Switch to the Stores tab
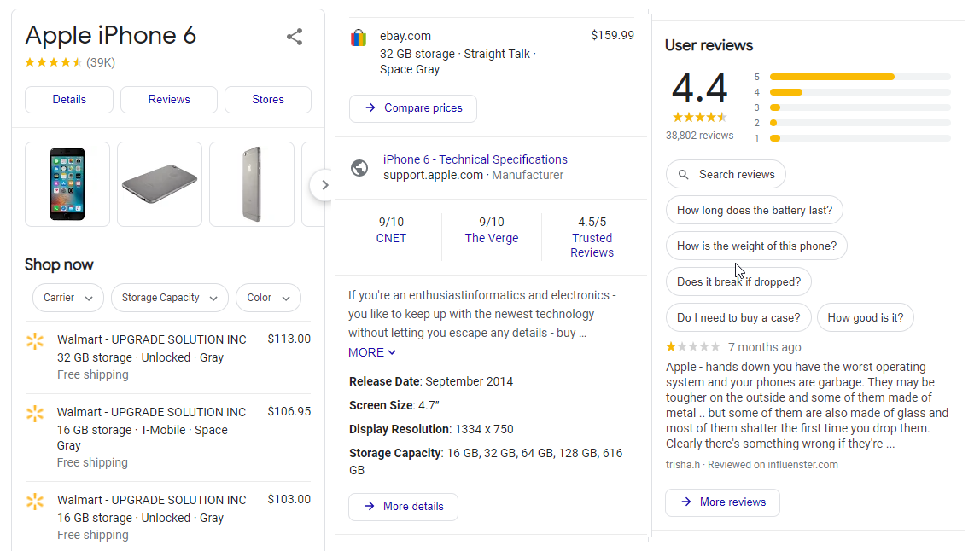 click(x=267, y=100)
